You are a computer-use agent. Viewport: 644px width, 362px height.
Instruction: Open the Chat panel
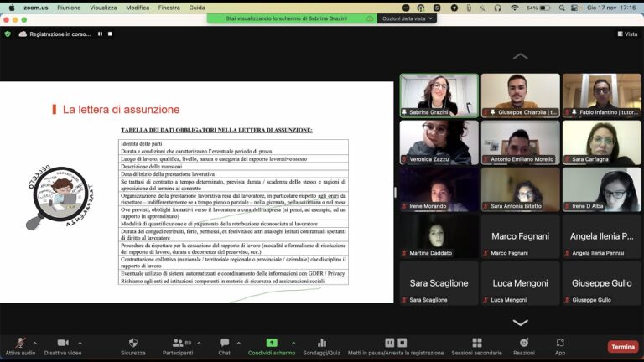[x=224, y=346]
